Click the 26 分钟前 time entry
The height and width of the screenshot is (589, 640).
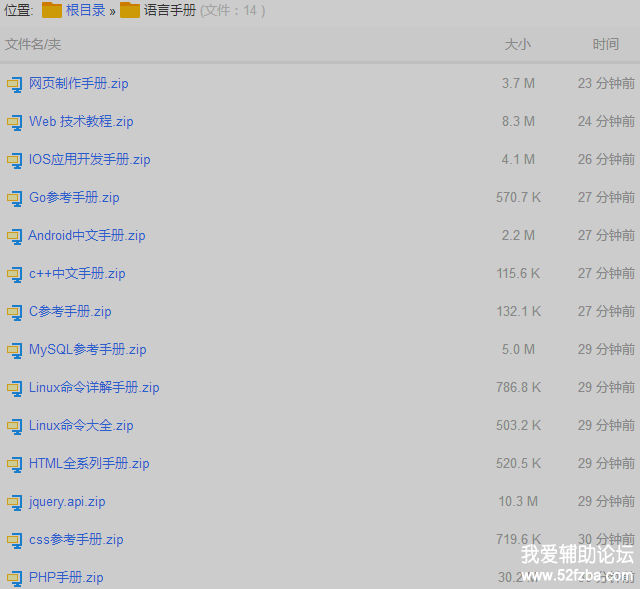pyautogui.click(x=606, y=159)
